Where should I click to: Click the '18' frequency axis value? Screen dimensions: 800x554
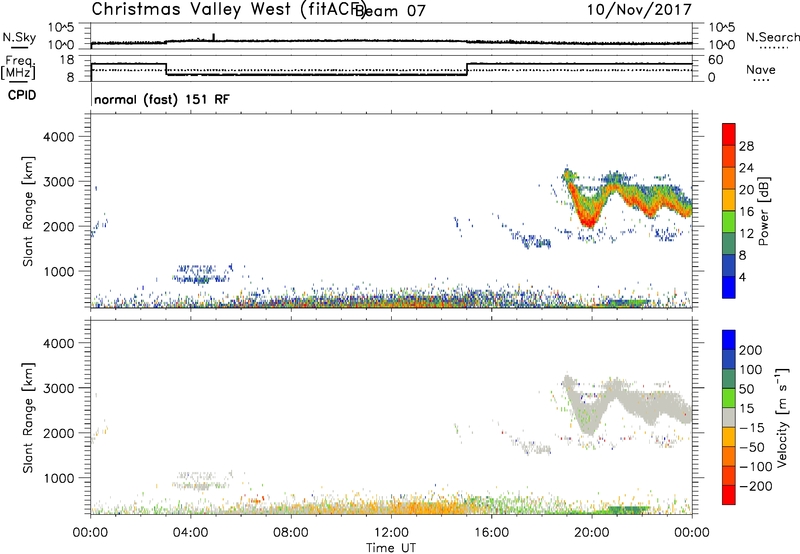click(68, 60)
